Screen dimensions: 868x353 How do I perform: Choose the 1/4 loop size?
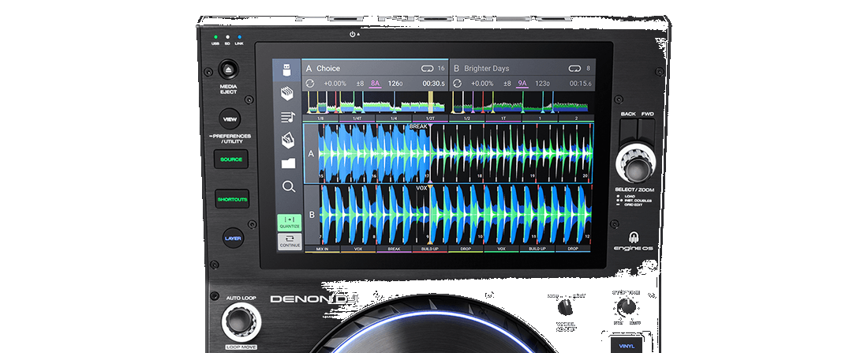pyautogui.click(x=394, y=118)
